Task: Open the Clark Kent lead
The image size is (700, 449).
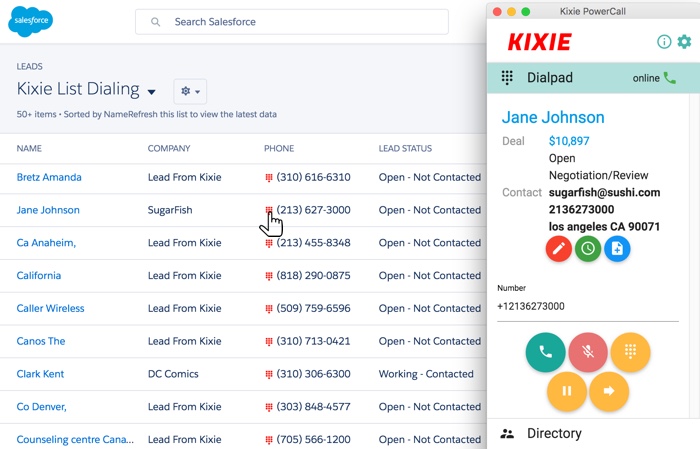Action: click(x=40, y=374)
